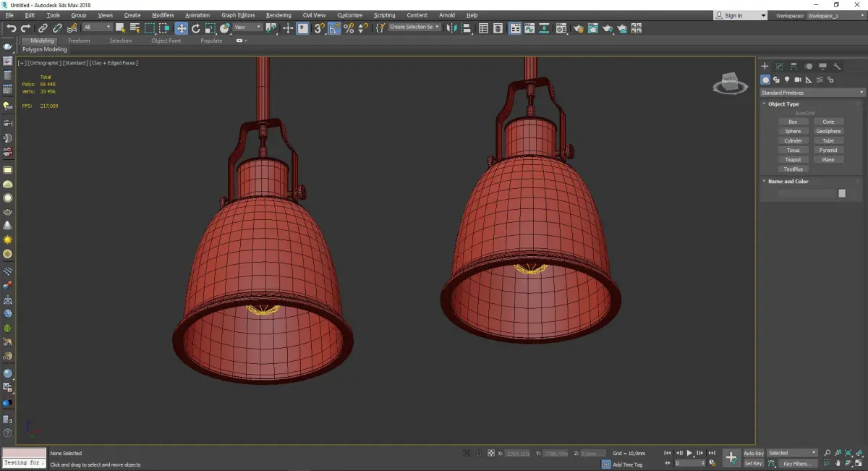Toggle the Auto Key animation mode
The width and height of the screenshot is (868, 471).
(753, 453)
